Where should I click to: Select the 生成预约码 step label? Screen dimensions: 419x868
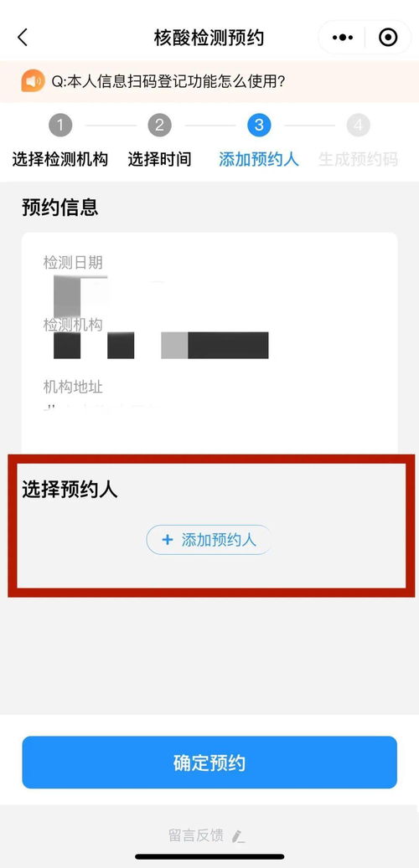coord(358,159)
